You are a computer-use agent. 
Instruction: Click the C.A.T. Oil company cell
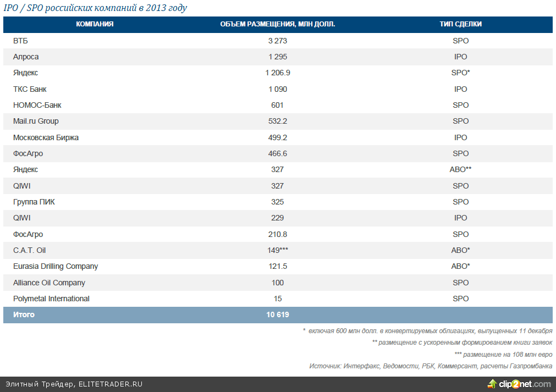[29, 250]
